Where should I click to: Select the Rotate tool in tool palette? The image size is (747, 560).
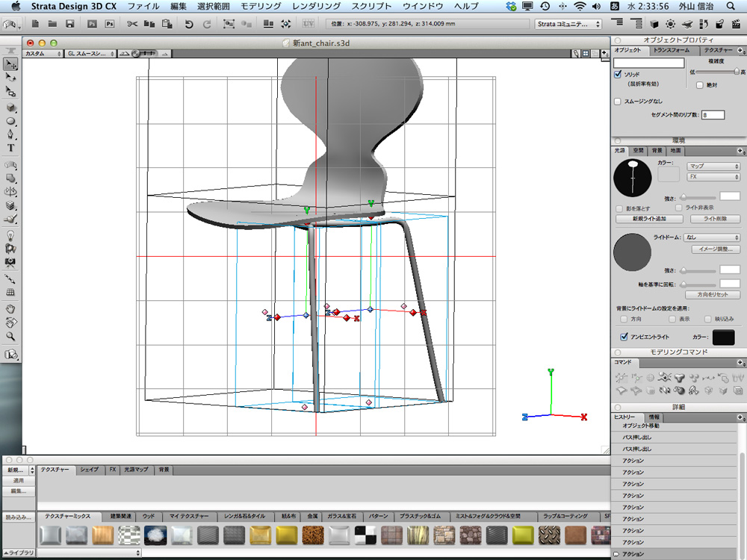10,77
